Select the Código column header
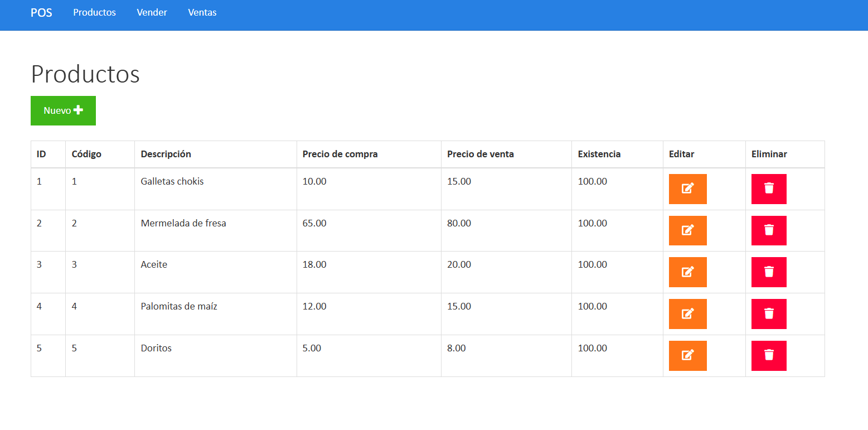This screenshot has width=868, height=430. pos(100,154)
